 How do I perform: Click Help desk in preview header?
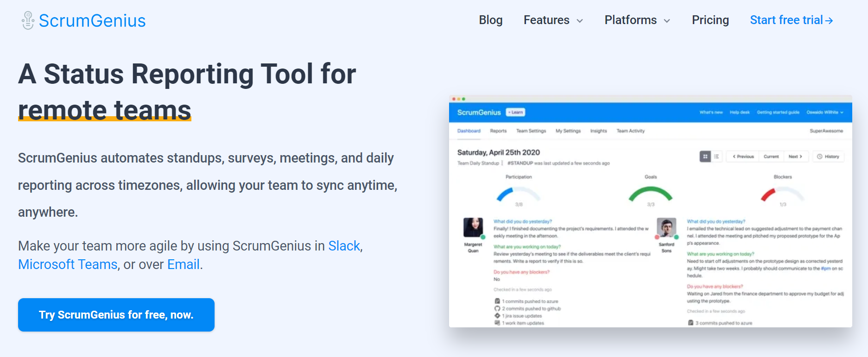click(740, 112)
